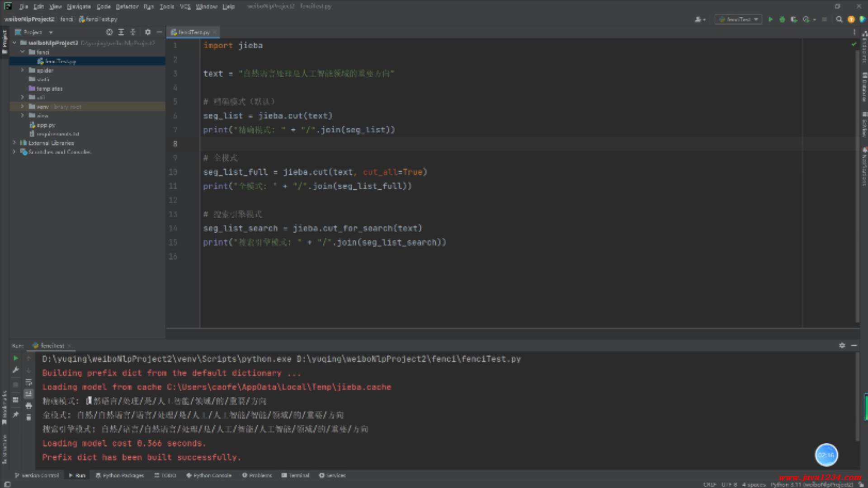Open the Refactor menu

pos(127,6)
